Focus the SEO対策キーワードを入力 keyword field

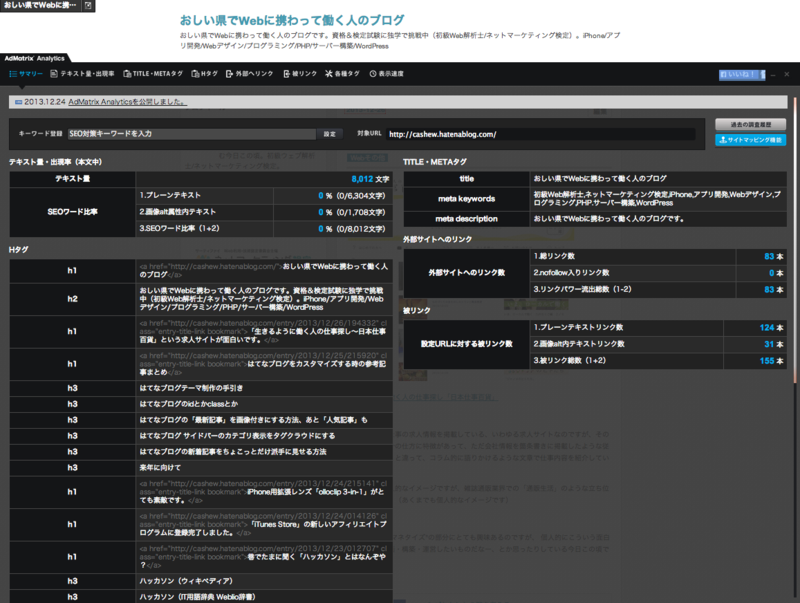(x=192, y=134)
